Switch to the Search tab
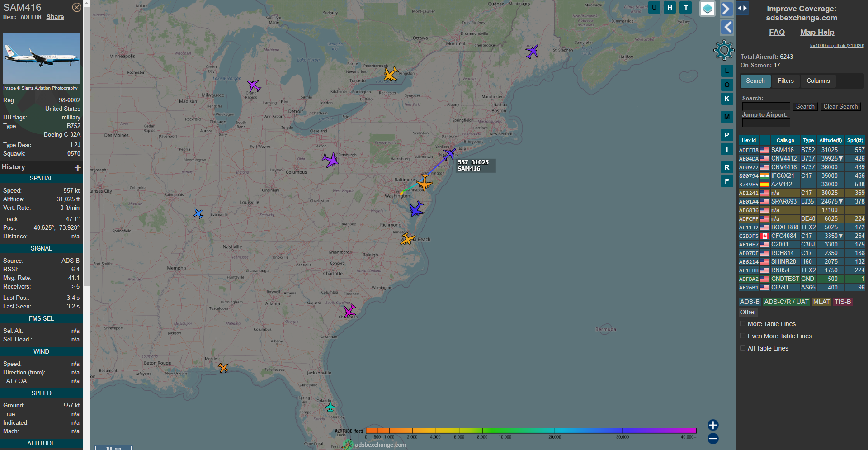 click(755, 81)
